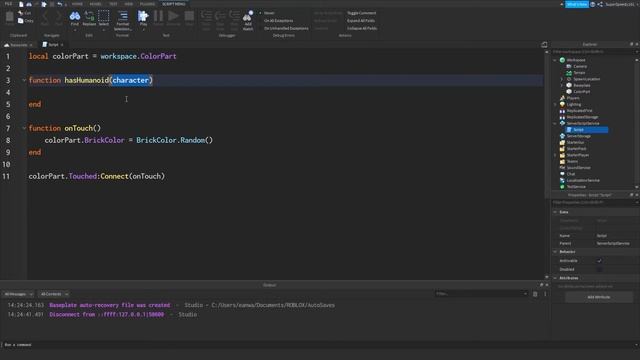The width and height of the screenshot is (640, 360).
Task: Select LocalizationService in the Explorer
Action: pyautogui.click(x=583, y=180)
